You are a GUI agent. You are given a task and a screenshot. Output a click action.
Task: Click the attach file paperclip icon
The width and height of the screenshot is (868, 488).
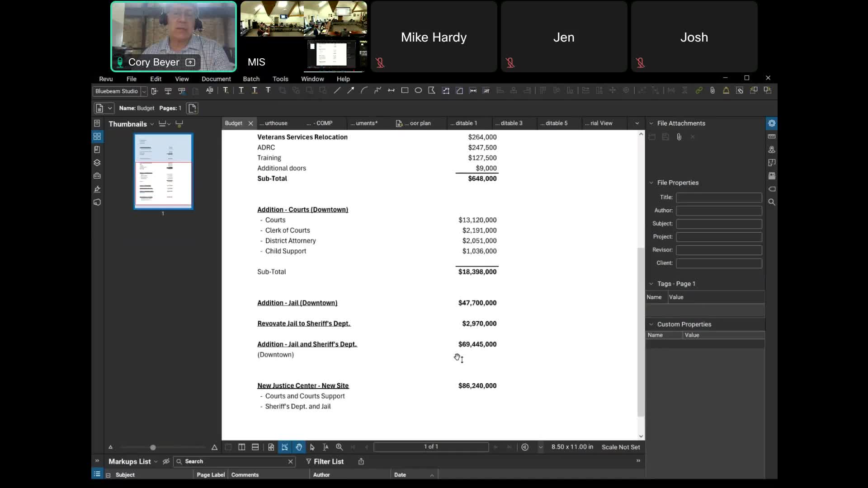(x=679, y=137)
